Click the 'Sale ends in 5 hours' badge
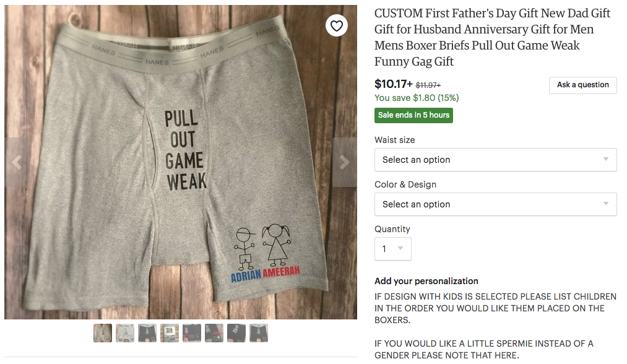Screen dimensions: 627x364 (x=413, y=115)
